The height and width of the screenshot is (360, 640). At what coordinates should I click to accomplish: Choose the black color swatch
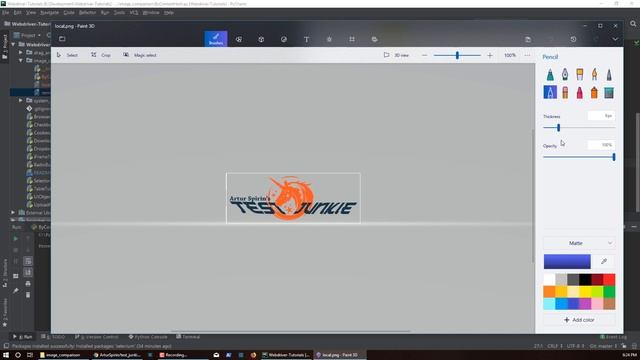click(x=585, y=280)
